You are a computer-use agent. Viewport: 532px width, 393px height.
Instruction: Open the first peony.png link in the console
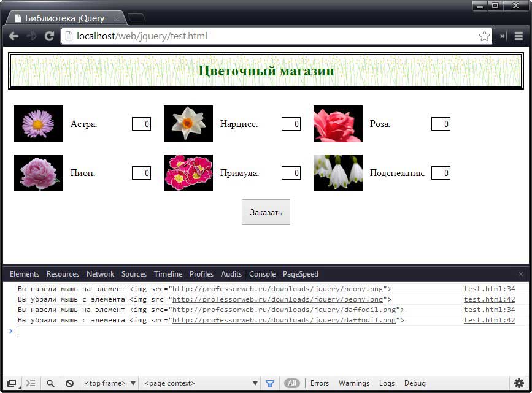[x=277, y=289]
